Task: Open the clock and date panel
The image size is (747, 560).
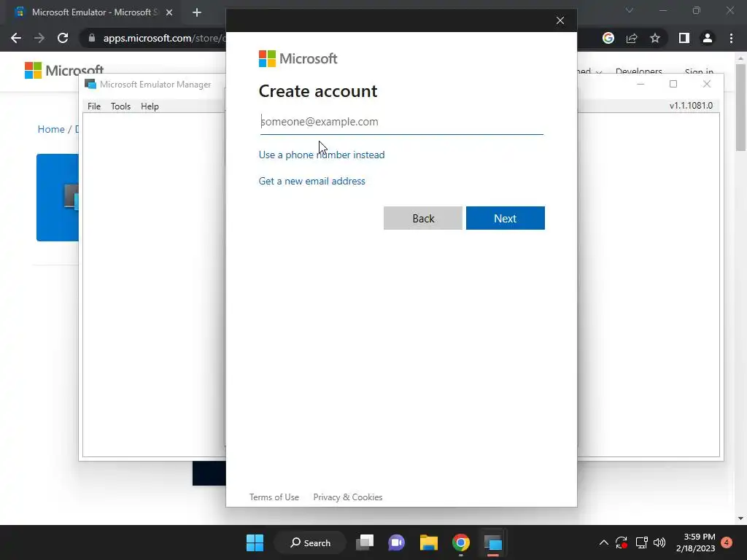Action: pos(695,542)
